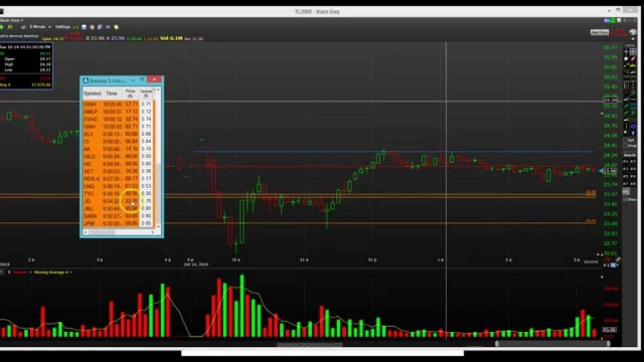Click the right handle of the chart range scrollbar
644x362 pixels.
pos(608,344)
